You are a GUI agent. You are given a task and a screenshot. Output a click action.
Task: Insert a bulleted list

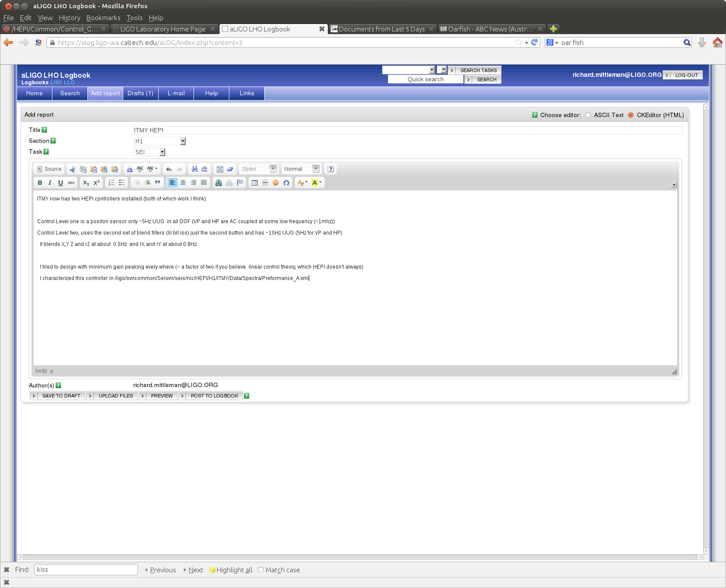(x=122, y=183)
